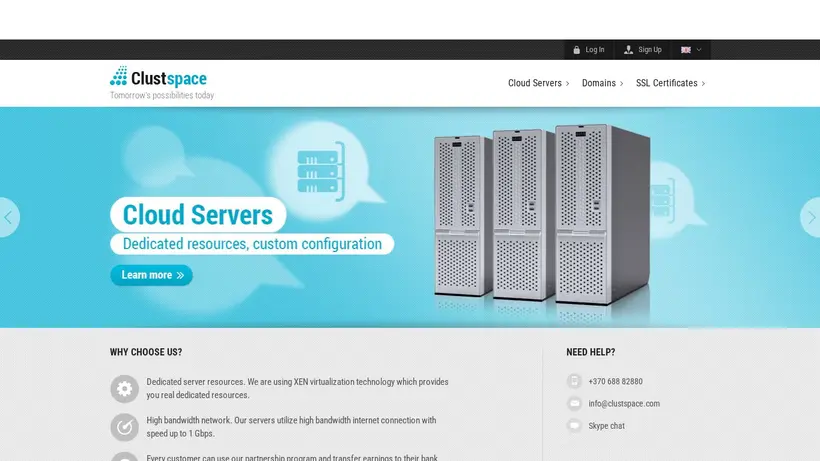Click the UK flag language icon

[x=686, y=50]
